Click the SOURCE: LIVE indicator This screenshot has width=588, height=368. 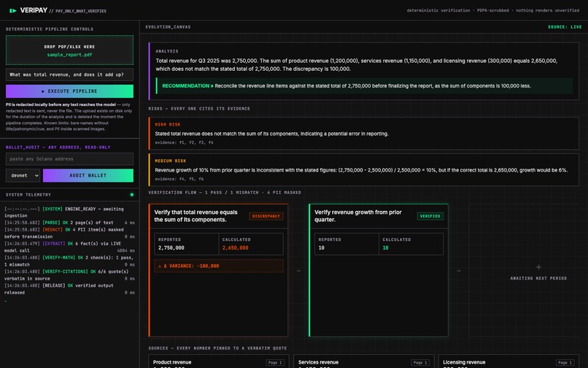(x=565, y=27)
